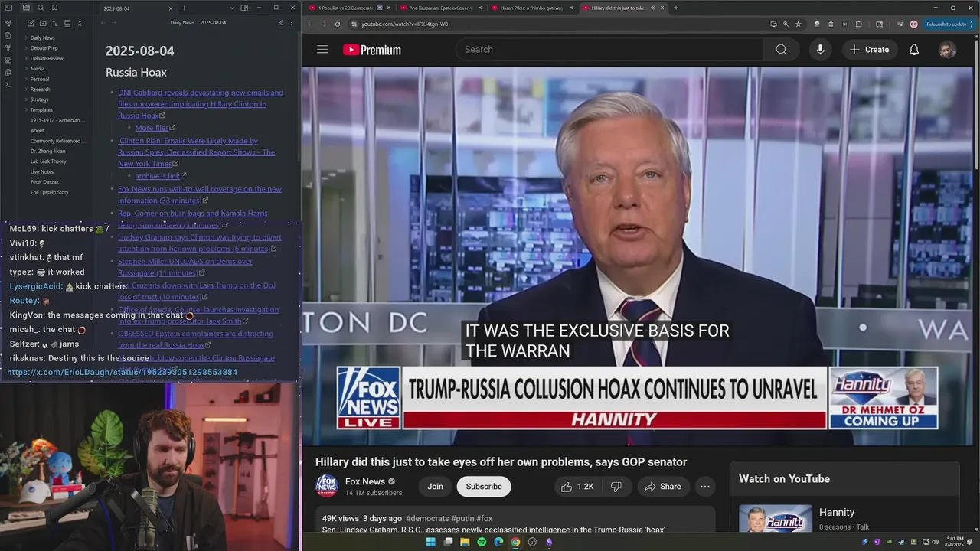Expand the Strategy folder
Screen dimensions: 980x551
[40, 99]
